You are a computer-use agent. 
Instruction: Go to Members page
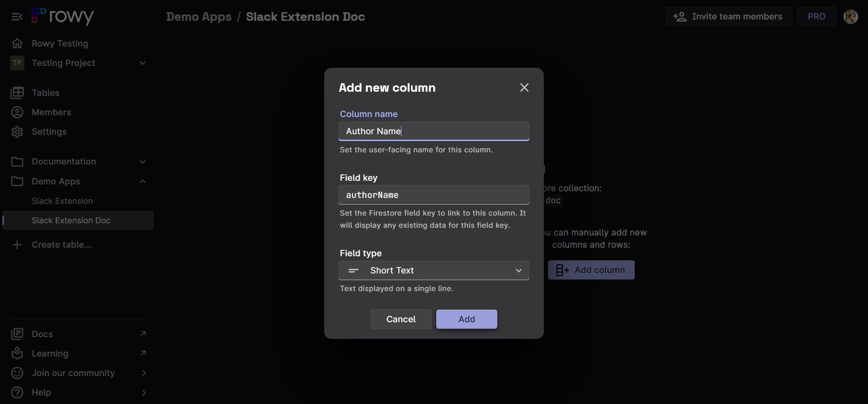[x=51, y=112]
